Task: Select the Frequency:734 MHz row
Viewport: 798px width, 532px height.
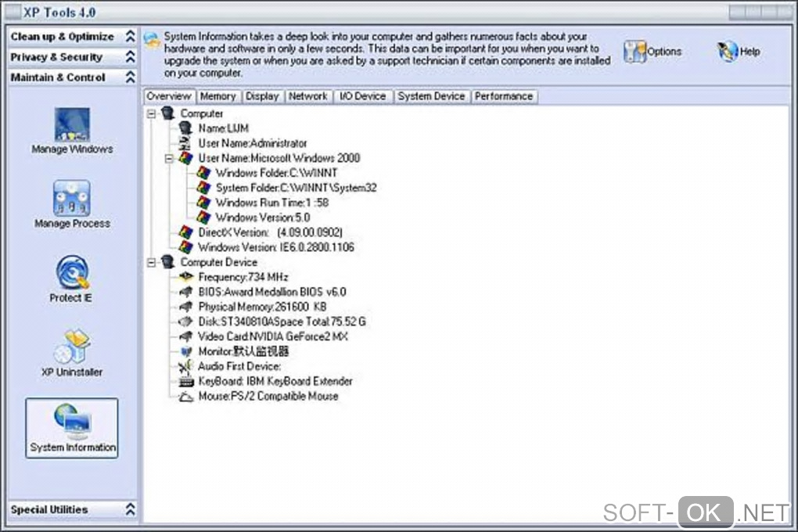Action: pyautogui.click(x=243, y=277)
